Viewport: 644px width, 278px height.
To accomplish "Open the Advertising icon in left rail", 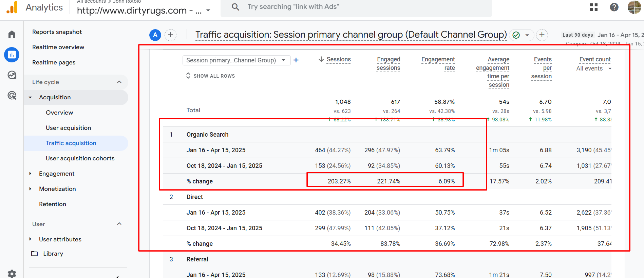I will click(x=12, y=96).
